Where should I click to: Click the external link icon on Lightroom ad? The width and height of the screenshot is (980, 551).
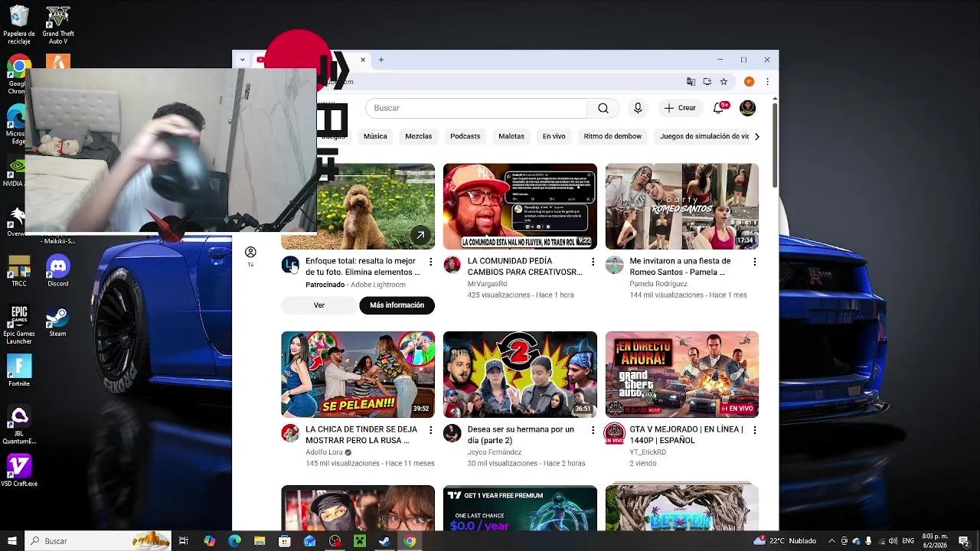tap(420, 236)
